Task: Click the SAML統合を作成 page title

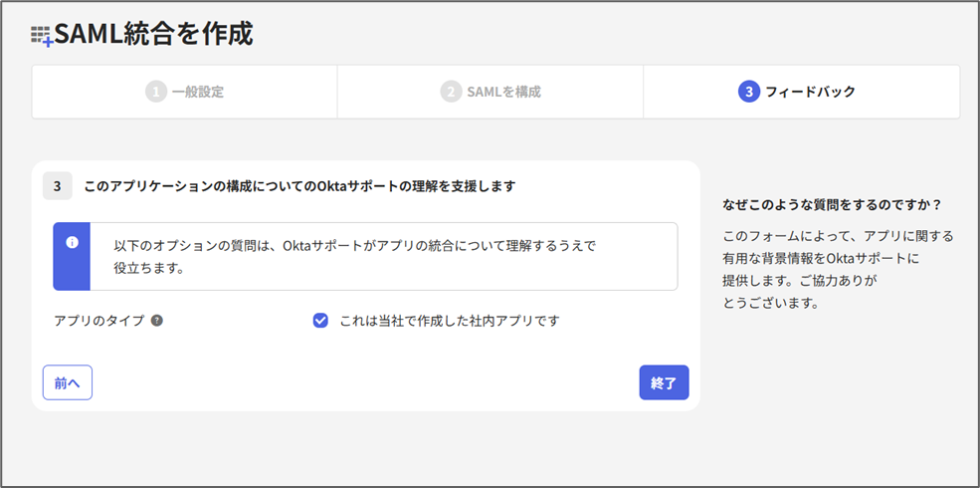Action: [154, 35]
